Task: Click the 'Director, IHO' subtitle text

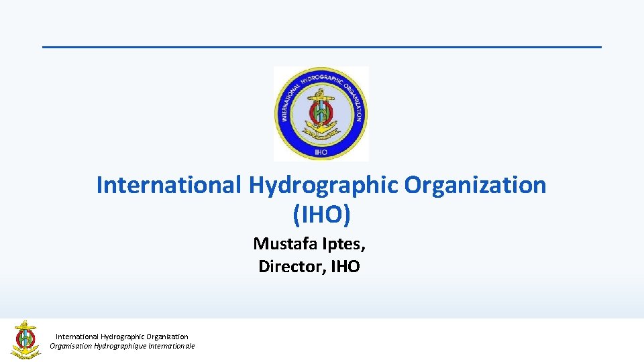Action: [x=309, y=266]
